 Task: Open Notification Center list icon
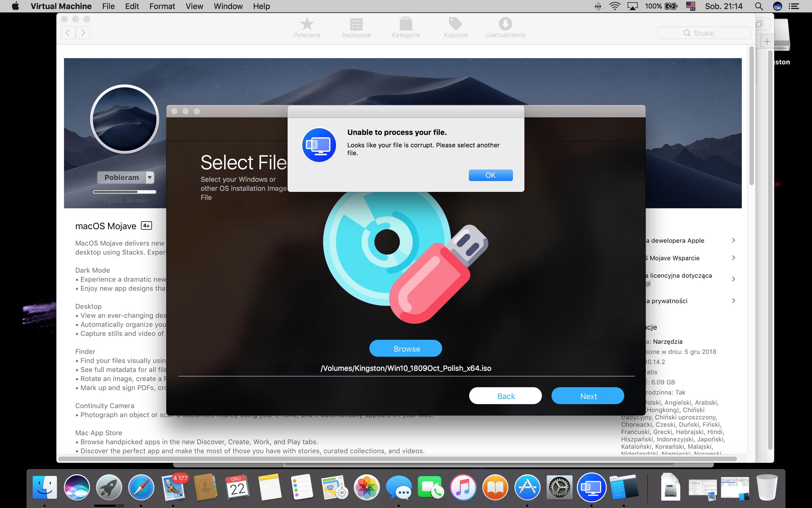794,6
